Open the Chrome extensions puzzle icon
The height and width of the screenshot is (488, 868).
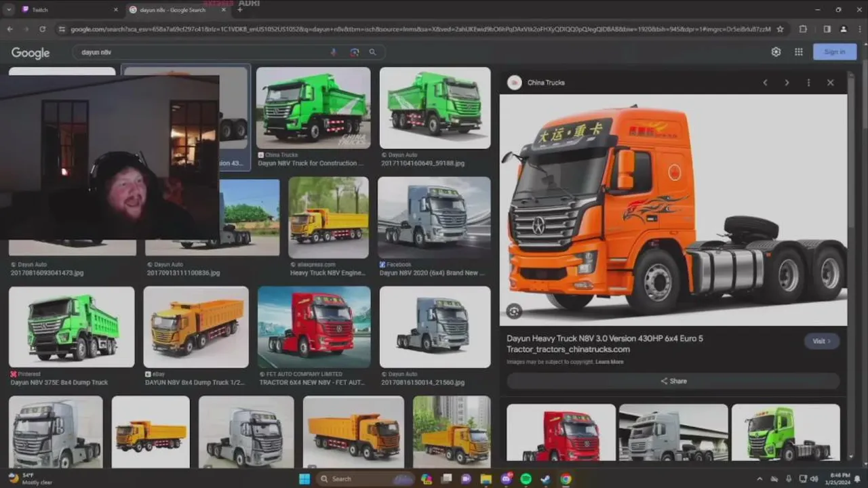point(803,29)
